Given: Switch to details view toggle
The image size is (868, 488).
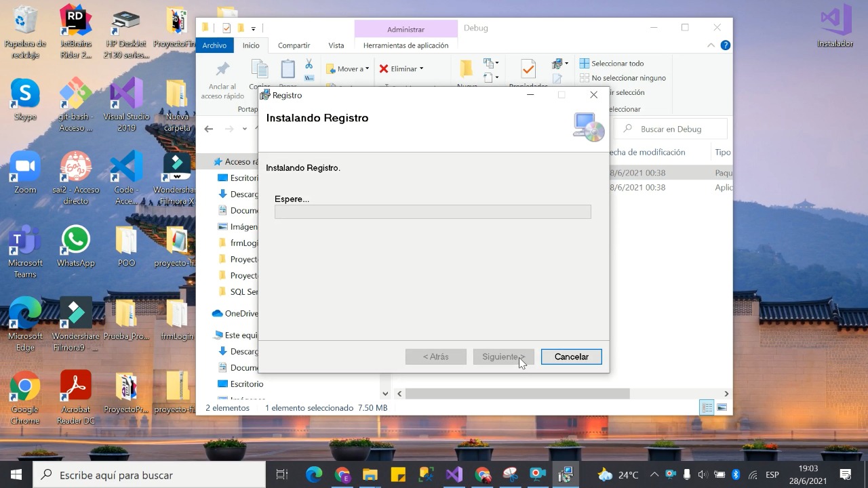Looking at the screenshot, I should [x=707, y=407].
